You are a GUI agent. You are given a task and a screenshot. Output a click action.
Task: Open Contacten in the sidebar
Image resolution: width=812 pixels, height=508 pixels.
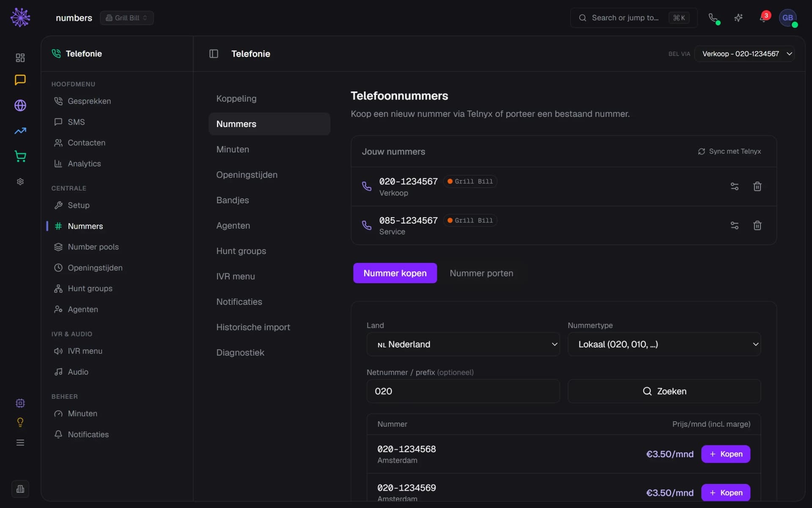(x=117, y=143)
